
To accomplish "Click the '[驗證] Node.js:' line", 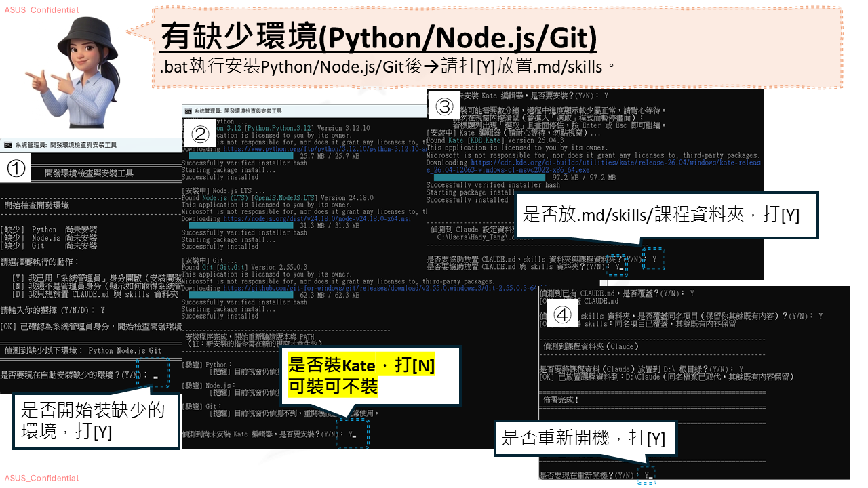I will [x=210, y=385].
